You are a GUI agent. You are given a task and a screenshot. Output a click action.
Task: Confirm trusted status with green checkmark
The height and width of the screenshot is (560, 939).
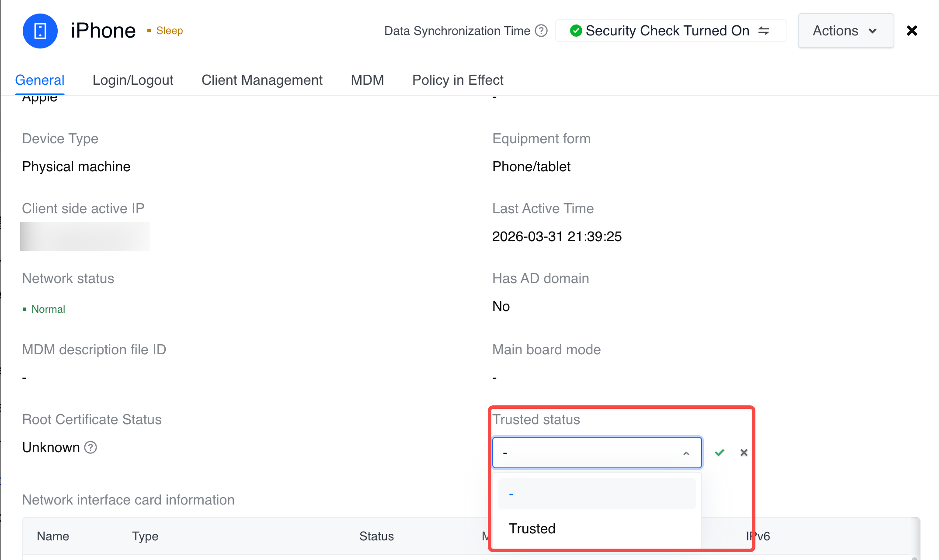click(x=720, y=453)
